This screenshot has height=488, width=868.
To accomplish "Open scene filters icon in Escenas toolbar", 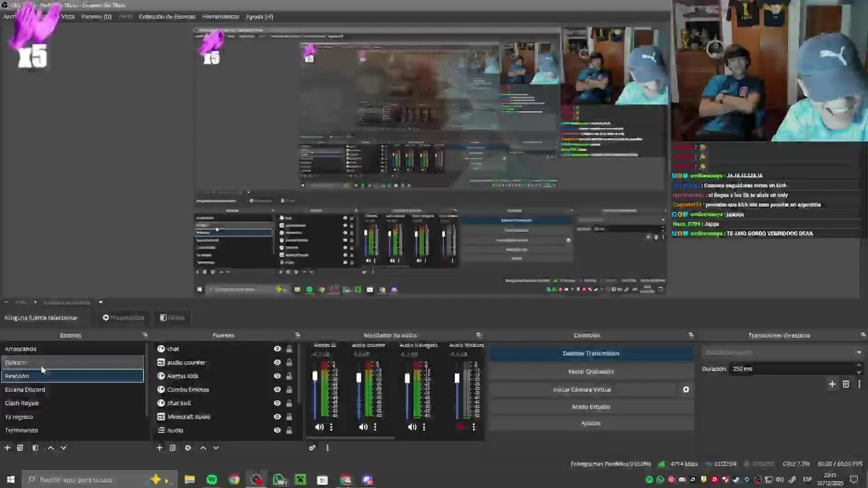I will [35, 447].
